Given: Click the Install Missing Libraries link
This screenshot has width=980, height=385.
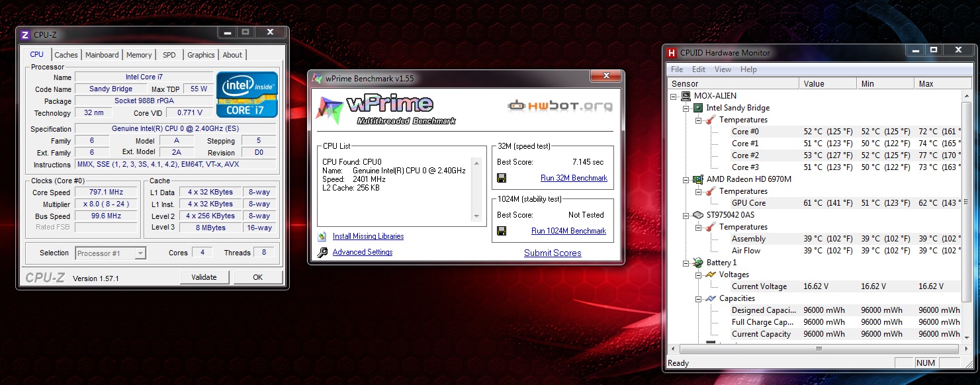Looking at the screenshot, I should point(368,236).
